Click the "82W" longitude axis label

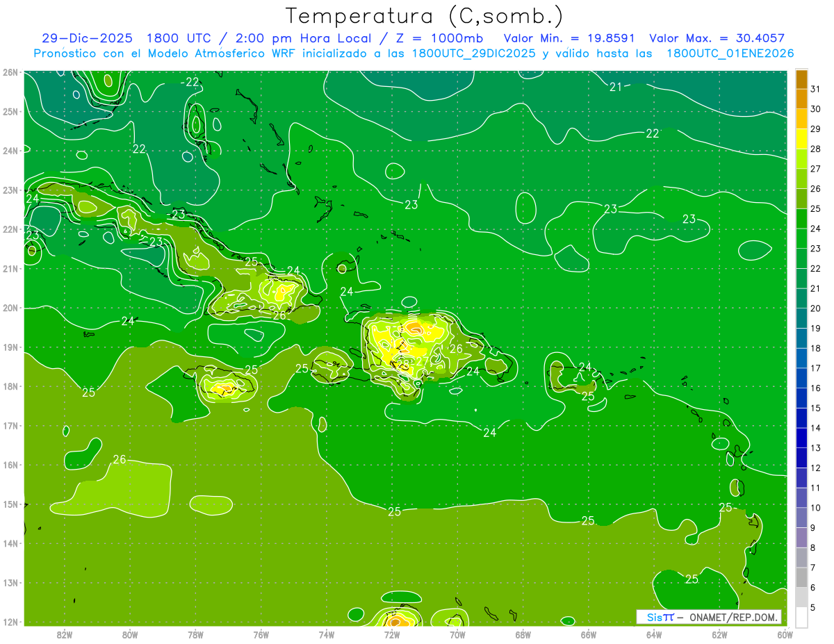pyautogui.click(x=65, y=635)
